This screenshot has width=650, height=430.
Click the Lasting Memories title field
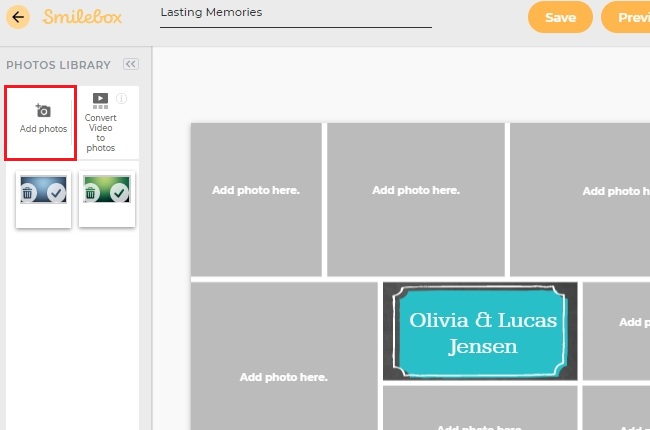coord(295,13)
